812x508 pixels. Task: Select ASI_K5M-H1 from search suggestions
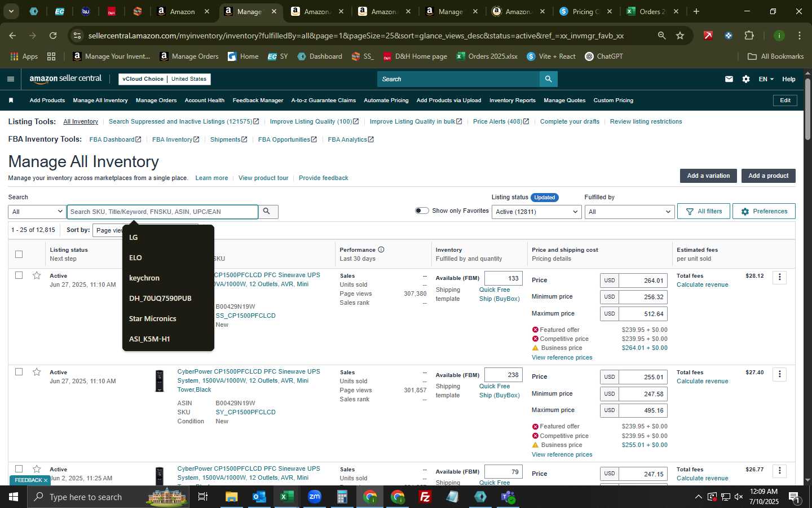168,339
